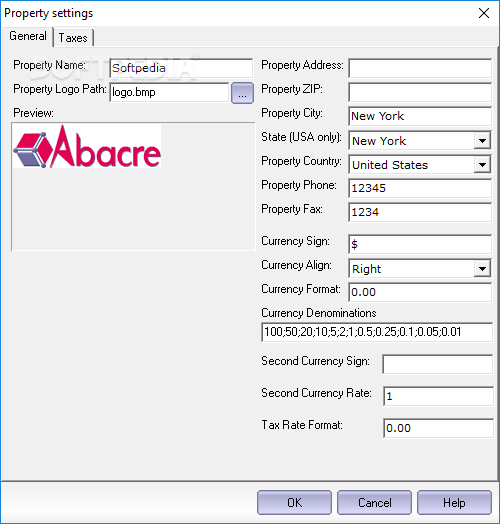The height and width of the screenshot is (524, 500).
Task: Click the Property Name field containing Softpedia
Action: [x=181, y=68]
